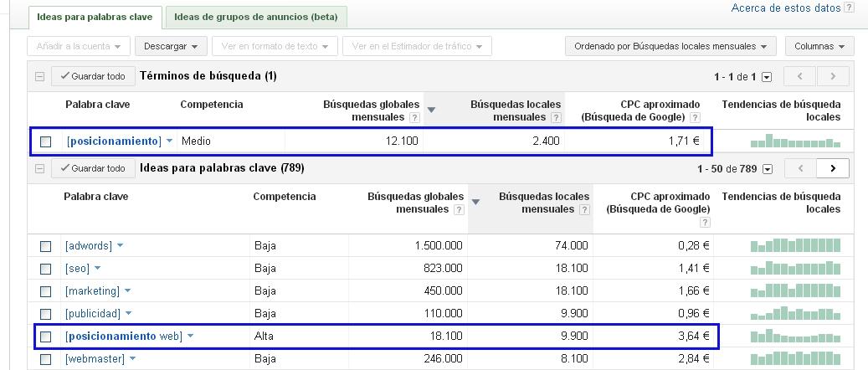Click trend chart for [adwords]
The width and height of the screenshot is (868, 370).
[x=795, y=244]
